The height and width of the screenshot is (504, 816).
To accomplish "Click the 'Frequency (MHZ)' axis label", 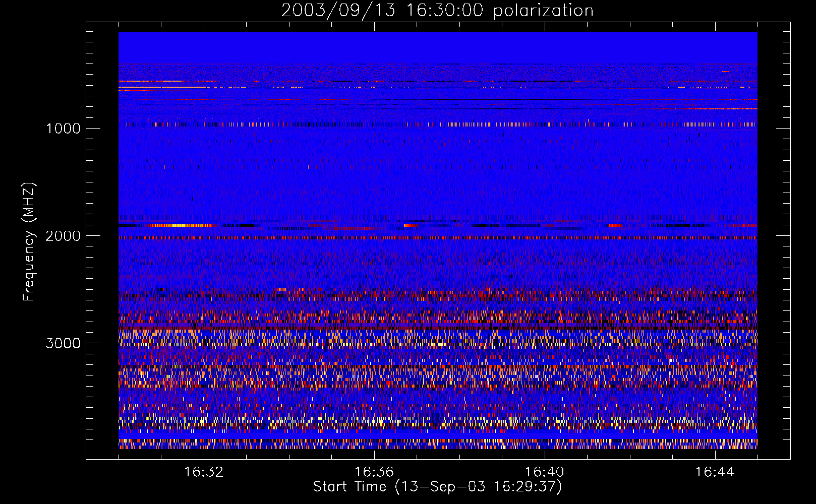I will click(x=29, y=242).
